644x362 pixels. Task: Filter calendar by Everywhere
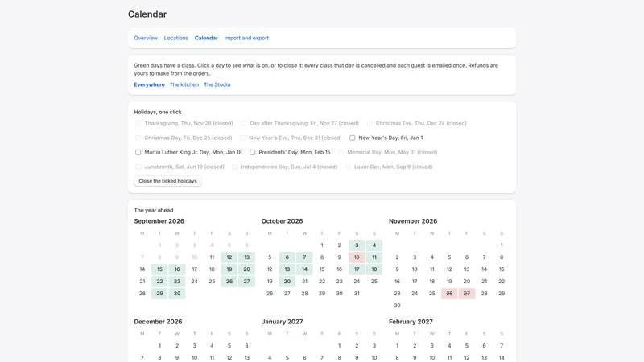pyautogui.click(x=149, y=84)
